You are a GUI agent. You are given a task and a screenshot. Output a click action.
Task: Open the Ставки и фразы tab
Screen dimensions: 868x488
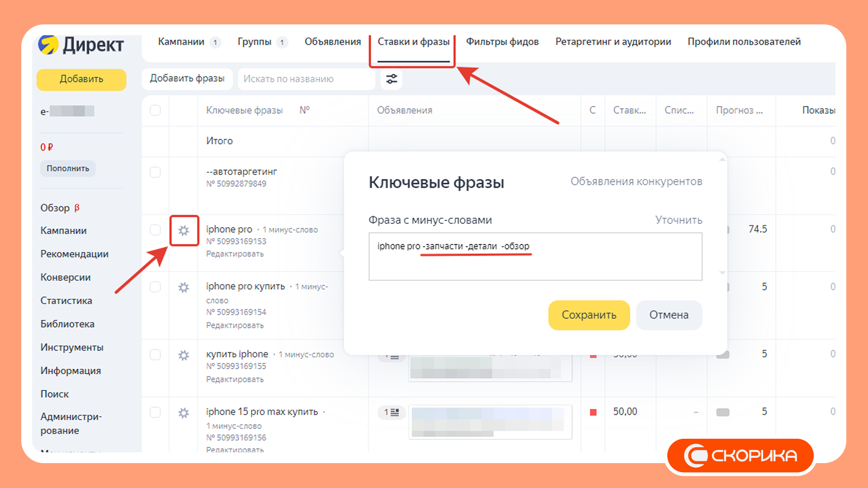point(413,42)
